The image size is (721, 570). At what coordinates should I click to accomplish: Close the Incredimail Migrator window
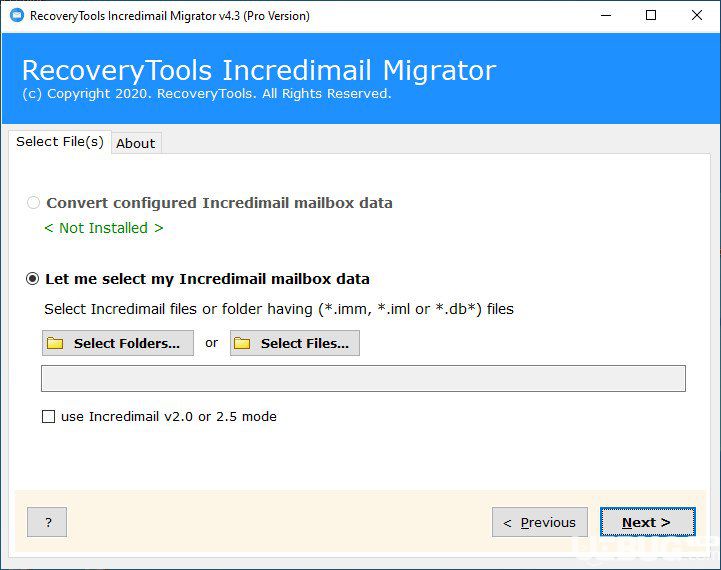[x=697, y=15]
